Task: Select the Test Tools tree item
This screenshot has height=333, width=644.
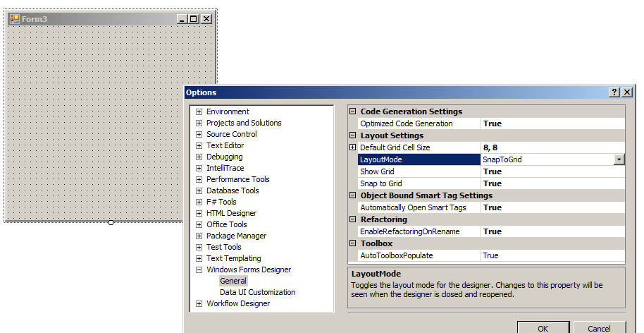Action: pyautogui.click(x=224, y=248)
